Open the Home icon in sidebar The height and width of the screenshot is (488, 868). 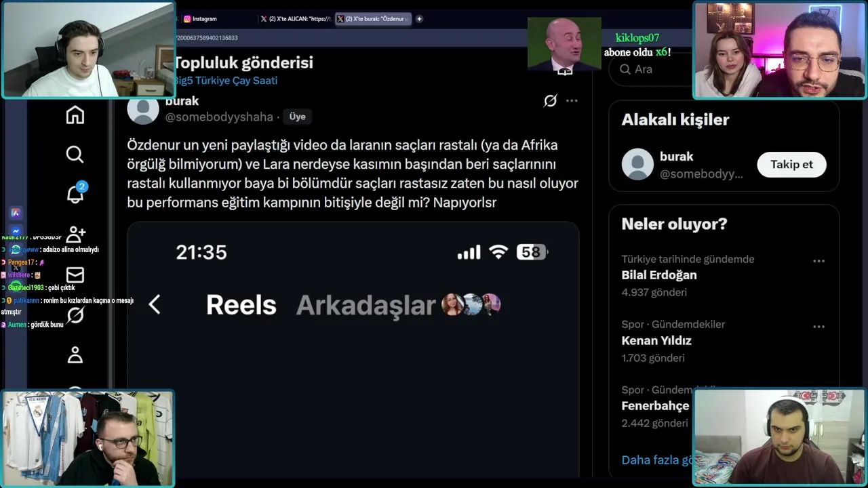(x=75, y=115)
